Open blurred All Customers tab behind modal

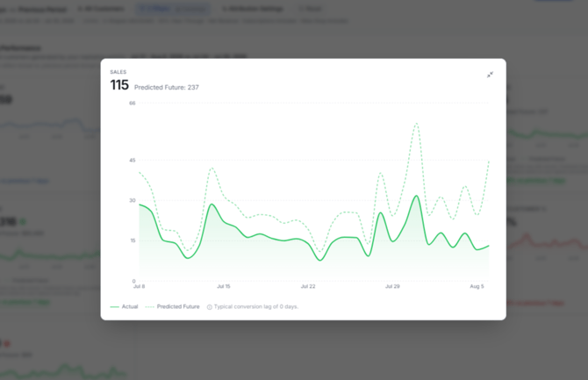click(x=101, y=9)
